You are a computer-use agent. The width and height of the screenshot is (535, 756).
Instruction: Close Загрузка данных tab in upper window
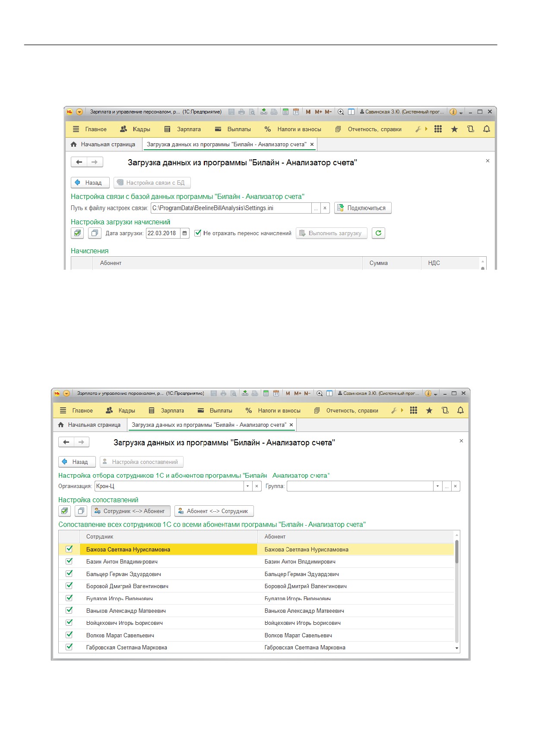312,145
